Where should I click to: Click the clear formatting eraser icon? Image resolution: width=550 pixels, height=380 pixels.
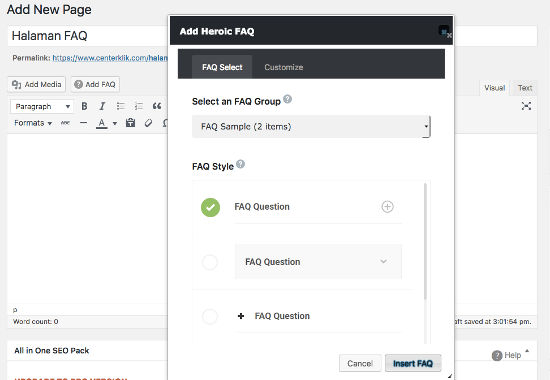(x=148, y=123)
